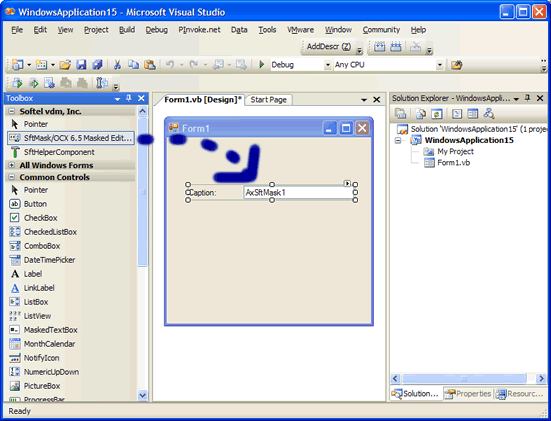
Task: Click Solution Explorer horizontal scroll right arrow
Action: coord(541,378)
